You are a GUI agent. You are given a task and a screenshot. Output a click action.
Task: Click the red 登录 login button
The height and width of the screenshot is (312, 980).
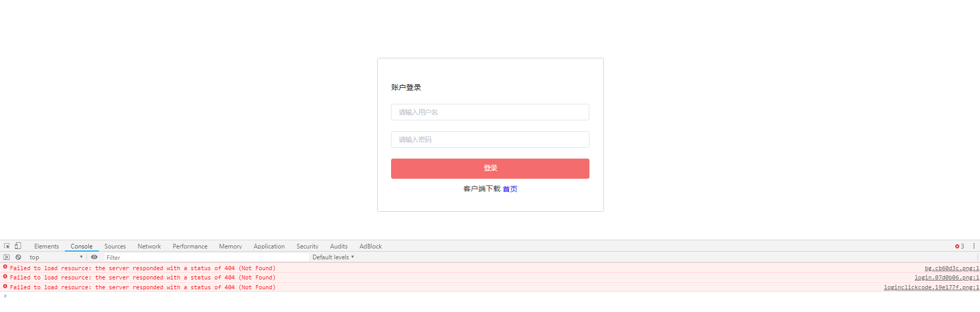pos(490,168)
